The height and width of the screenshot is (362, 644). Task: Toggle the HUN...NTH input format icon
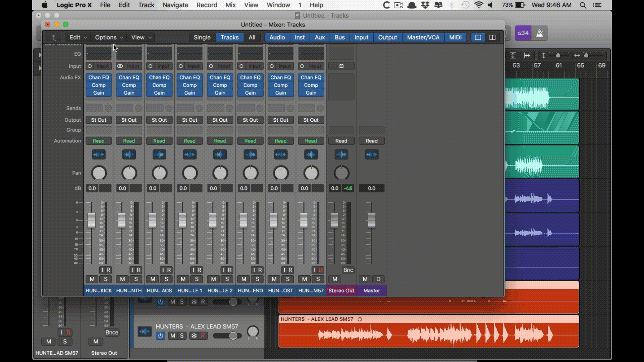(x=120, y=66)
